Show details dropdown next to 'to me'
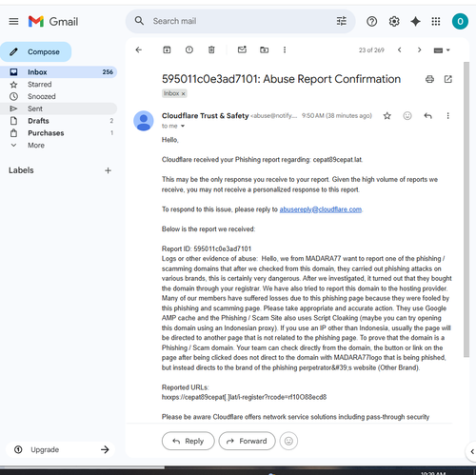This screenshot has width=476, height=475. 183,126
